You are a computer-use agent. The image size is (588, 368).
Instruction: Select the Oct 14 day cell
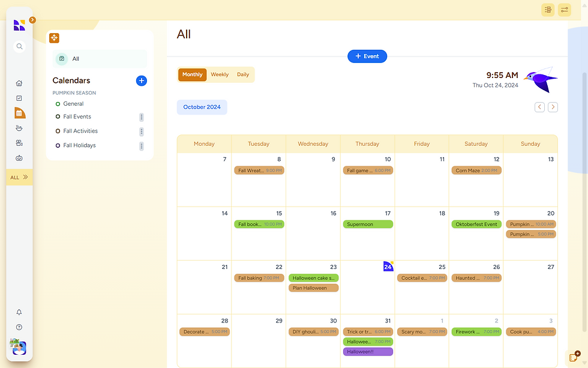coord(205,234)
